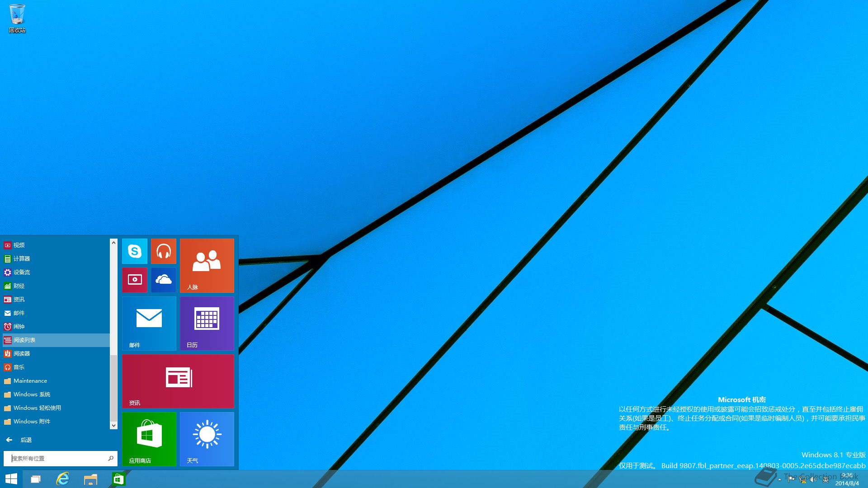
Task: Open the Weather (天气) tile
Action: [x=207, y=439]
